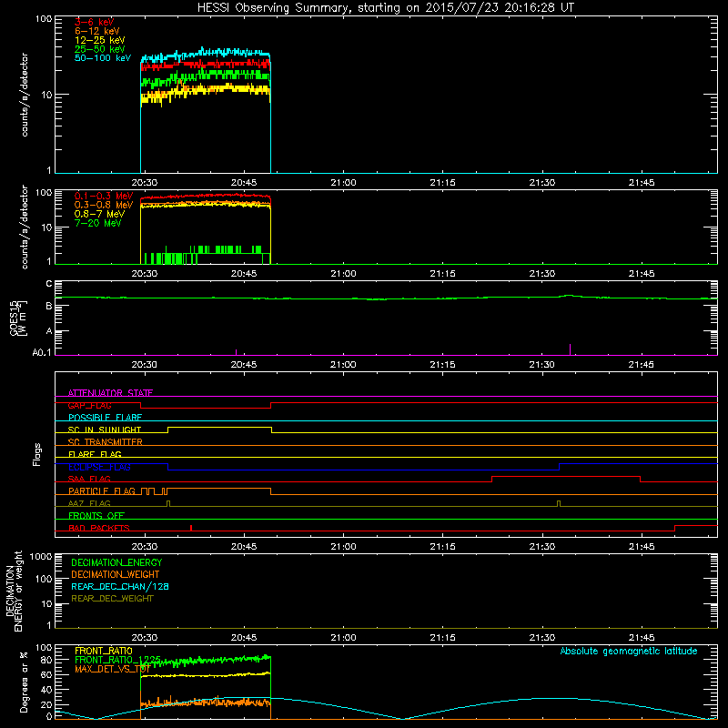
Task: Click the REAR_DEC_WEIGHT legend label
Action: [x=112, y=599]
